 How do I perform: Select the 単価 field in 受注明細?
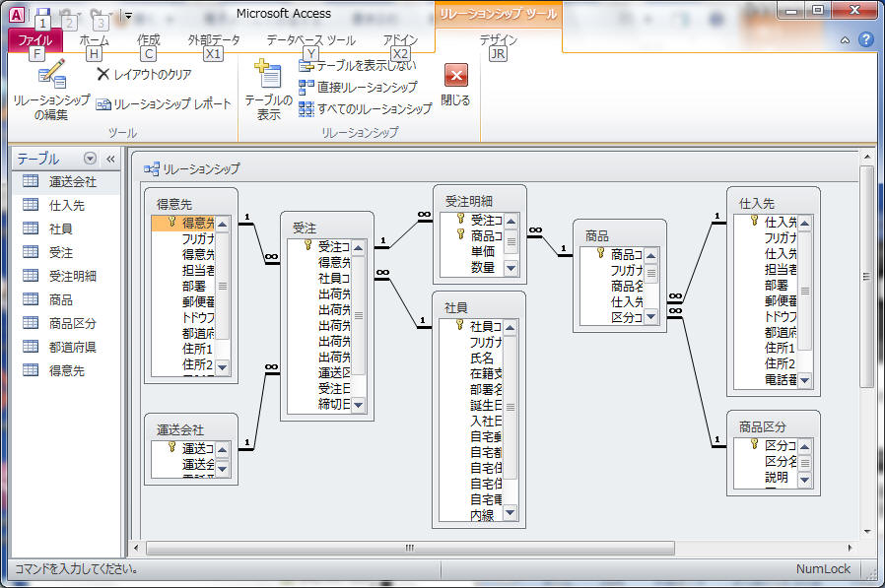click(483, 252)
